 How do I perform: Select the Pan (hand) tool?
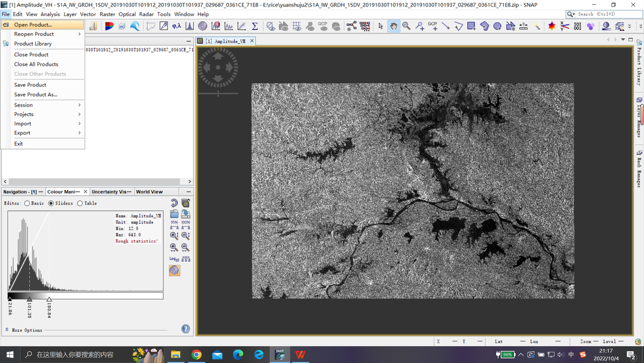pos(393,26)
